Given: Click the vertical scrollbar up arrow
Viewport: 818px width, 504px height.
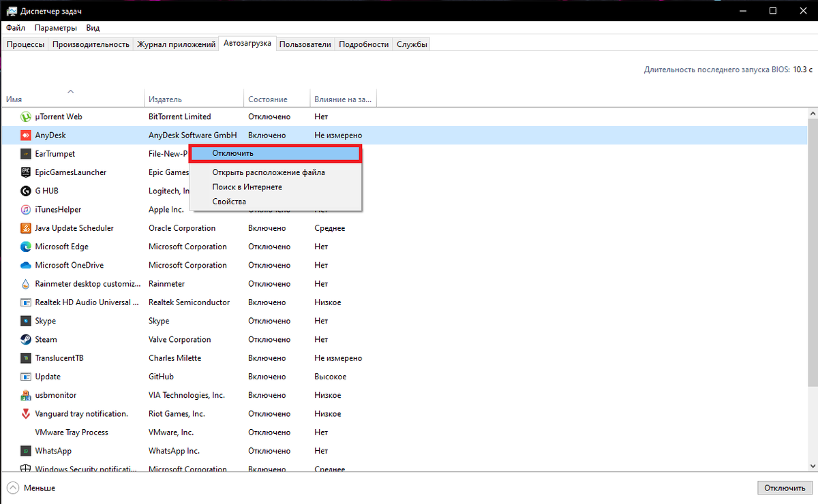Looking at the screenshot, I should pos(812,114).
